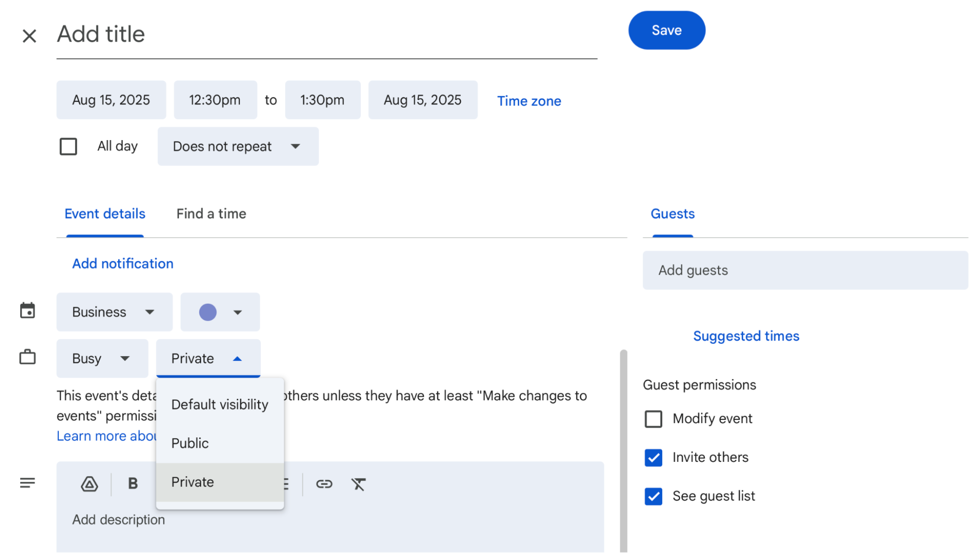980x553 pixels.
Task: Open the event color picker dropdown
Action: tap(220, 312)
